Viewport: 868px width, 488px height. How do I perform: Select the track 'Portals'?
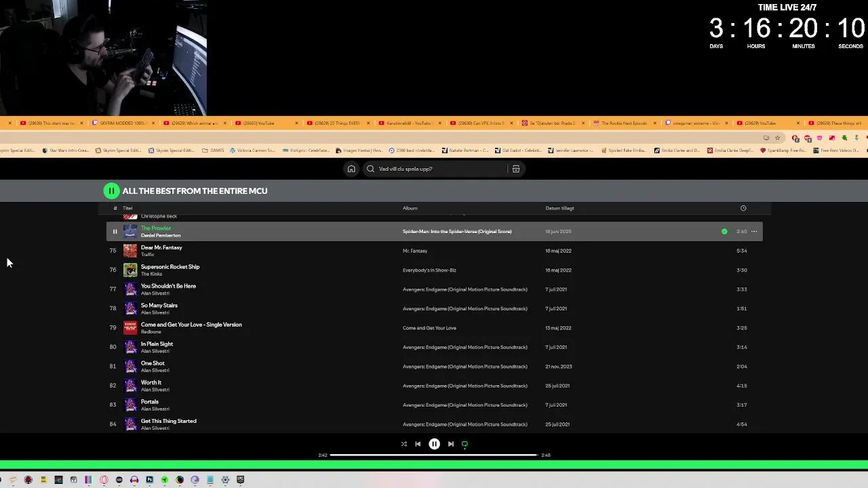149,402
